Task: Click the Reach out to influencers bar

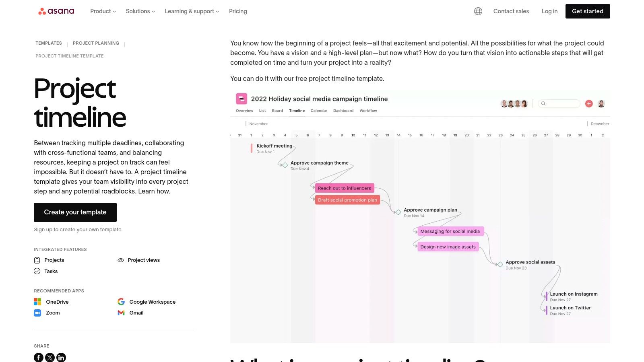Action: [345, 188]
